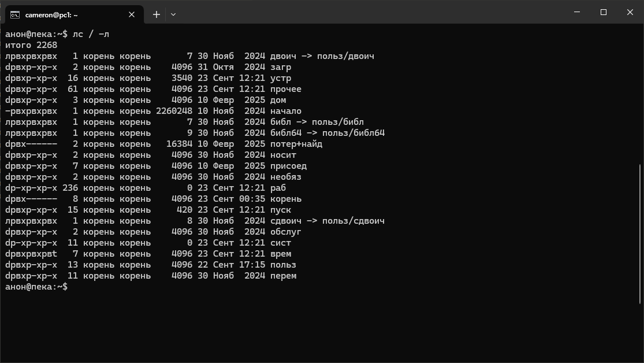Image resolution: width=644 pixels, height=363 pixels.
Task: Click the permissions 'dрвхрвхрвt'
Action: click(x=31, y=254)
